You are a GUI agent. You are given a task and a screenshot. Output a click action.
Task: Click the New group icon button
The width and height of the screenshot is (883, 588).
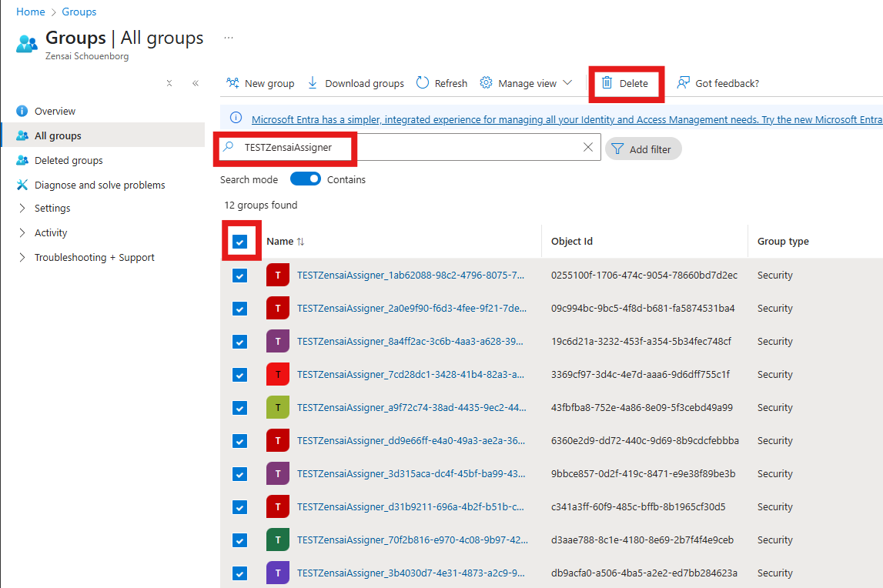[232, 83]
